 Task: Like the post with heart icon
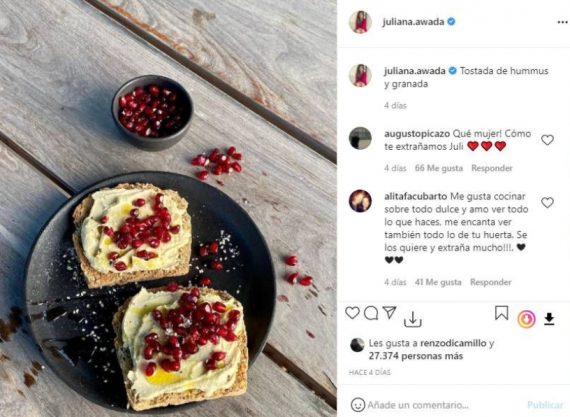pos(352,313)
